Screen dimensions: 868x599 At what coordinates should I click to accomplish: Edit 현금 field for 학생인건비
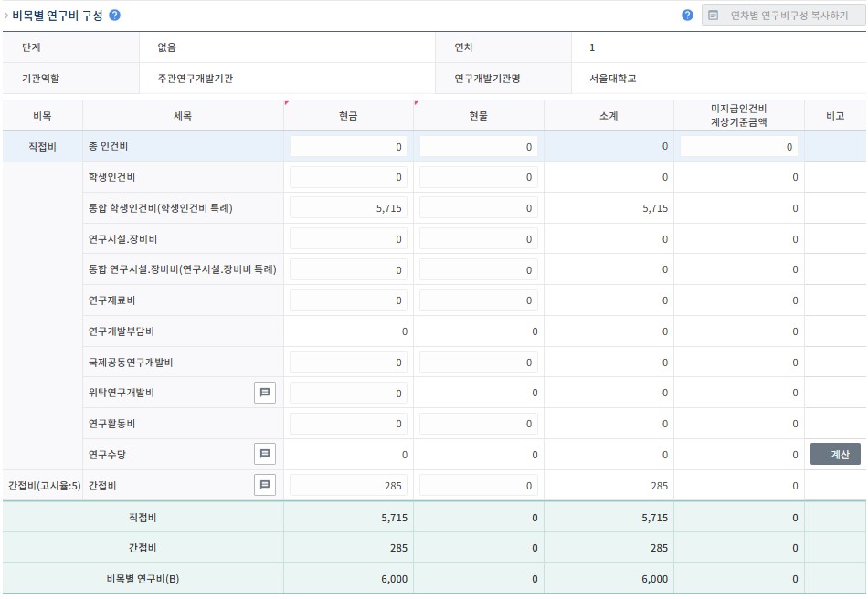pyautogui.click(x=348, y=177)
